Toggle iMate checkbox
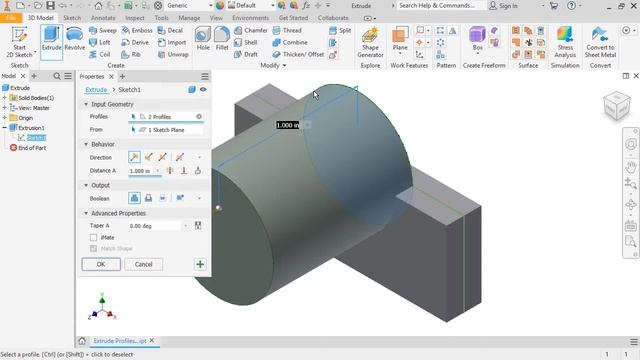Image resolution: width=640 pixels, height=360 pixels. tap(93, 237)
